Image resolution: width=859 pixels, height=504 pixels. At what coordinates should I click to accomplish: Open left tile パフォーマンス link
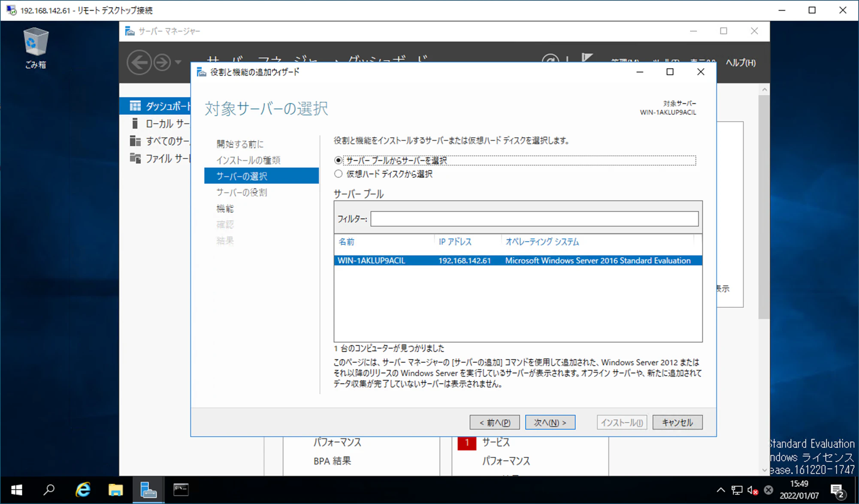(337, 442)
